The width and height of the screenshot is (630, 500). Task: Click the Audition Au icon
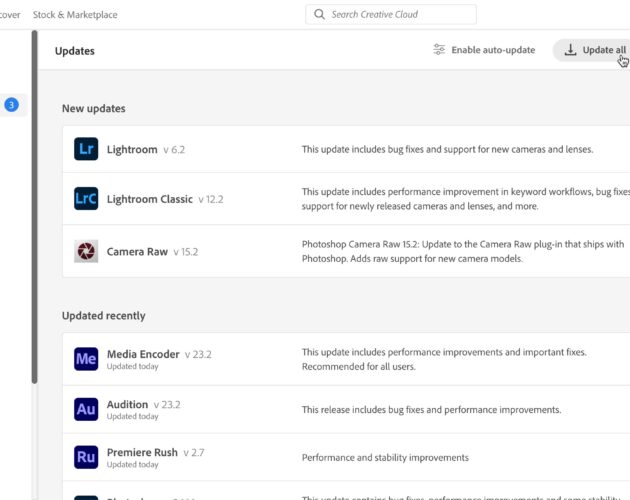pos(86,409)
